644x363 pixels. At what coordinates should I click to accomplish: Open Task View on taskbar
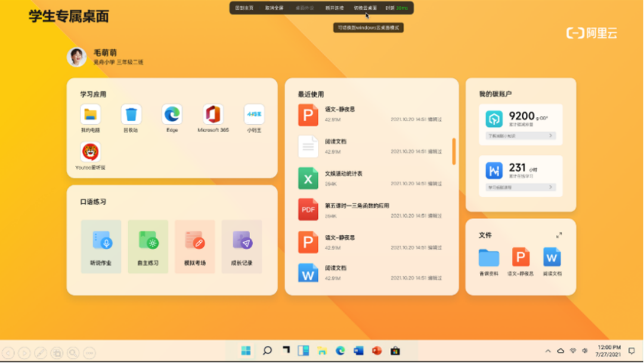click(x=286, y=350)
